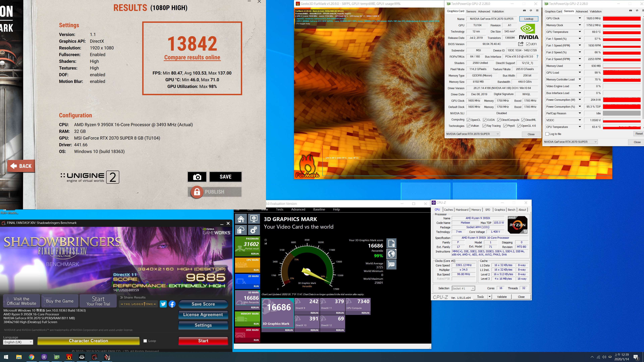The width and height of the screenshot is (644, 362).
Task: Open File Explorer from taskbar
Action: (x=19, y=357)
